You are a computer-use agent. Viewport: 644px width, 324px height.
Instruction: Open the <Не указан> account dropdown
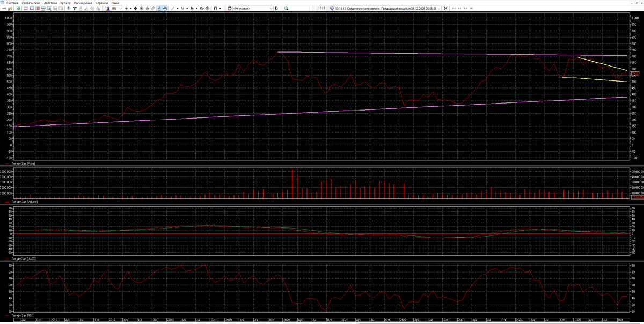253,9
